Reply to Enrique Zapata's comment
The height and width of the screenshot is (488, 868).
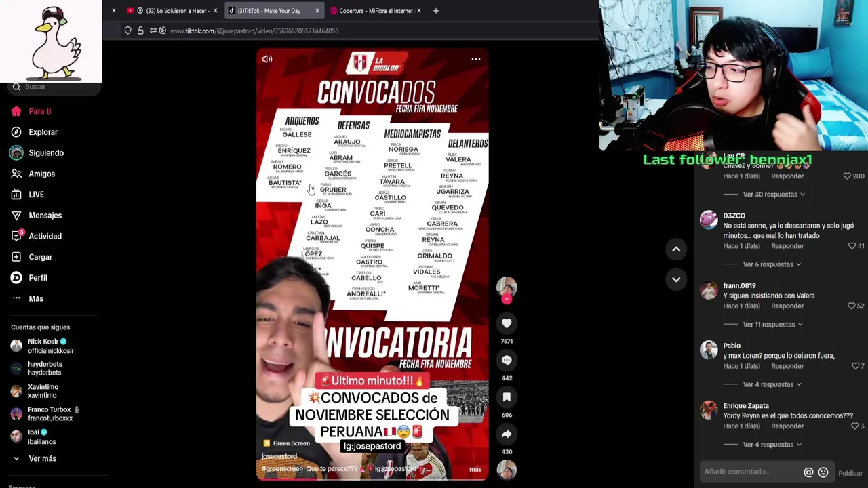787,426
